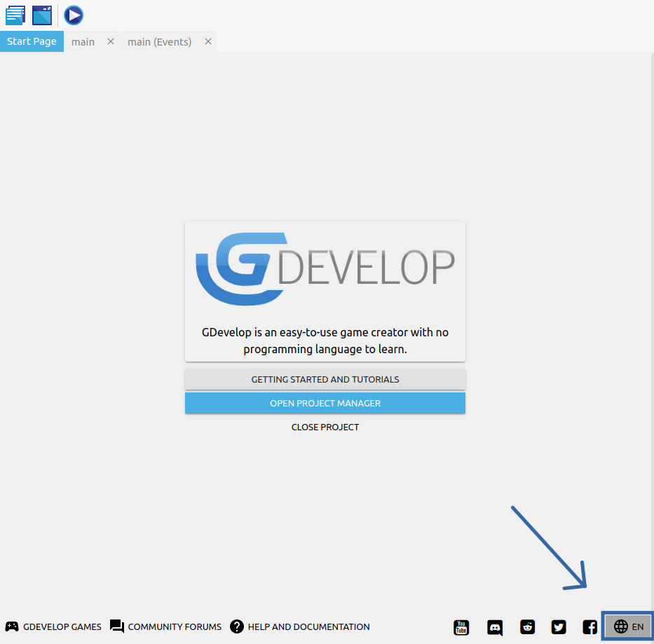The width and height of the screenshot is (654, 644).
Task: Open the Facebook page icon
Action: (590, 627)
